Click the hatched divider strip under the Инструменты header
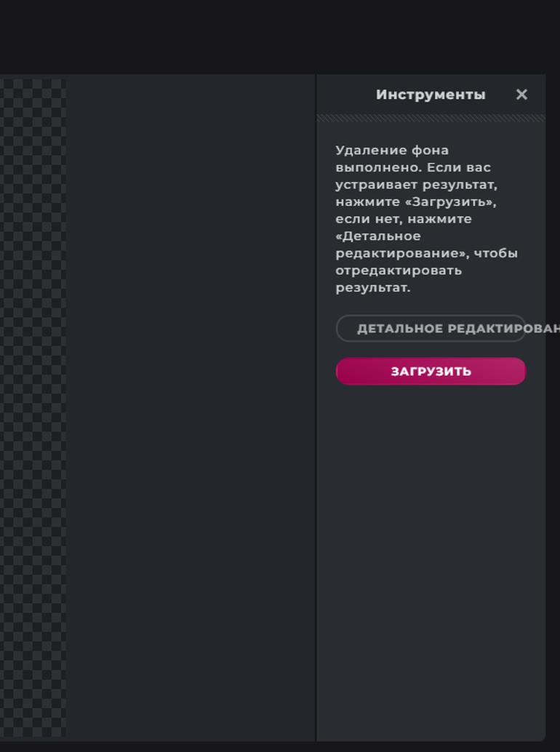 pyautogui.click(x=431, y=118)
